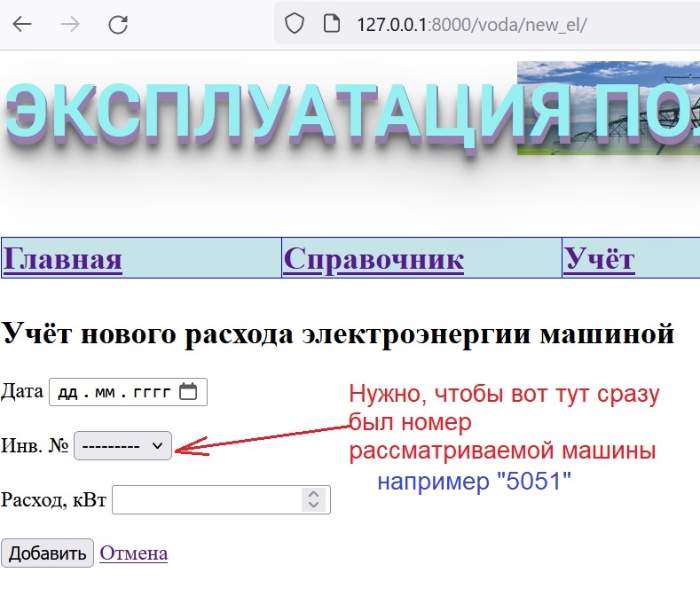Viewport: 700px width, 604px height.
Task: Click the browser back arrow
Action: [x=22, y=24]
